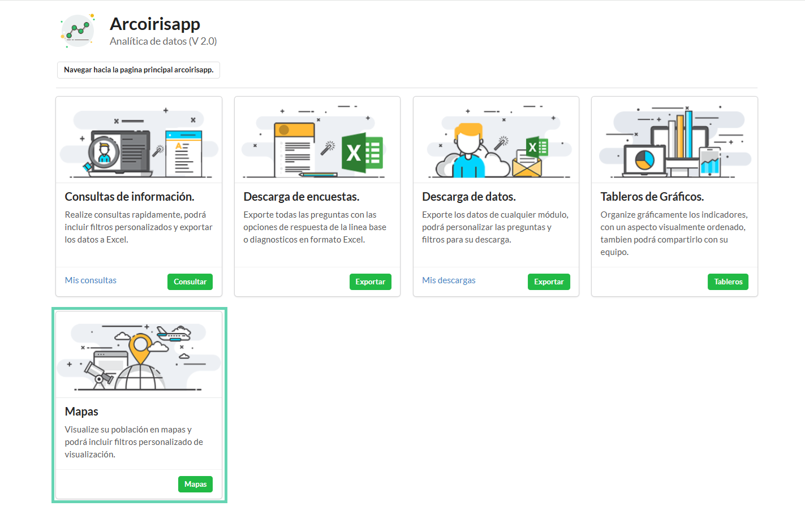
Task: Click the user avatar in Descarga de datos
Action: click(468, 149)
